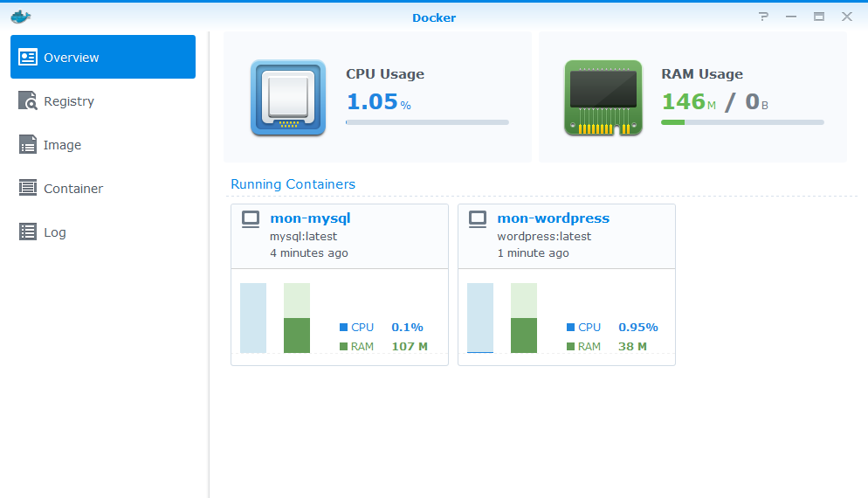Click the Docker whale logo icon
Screen dimensions: 868x498
pos(20,17)
